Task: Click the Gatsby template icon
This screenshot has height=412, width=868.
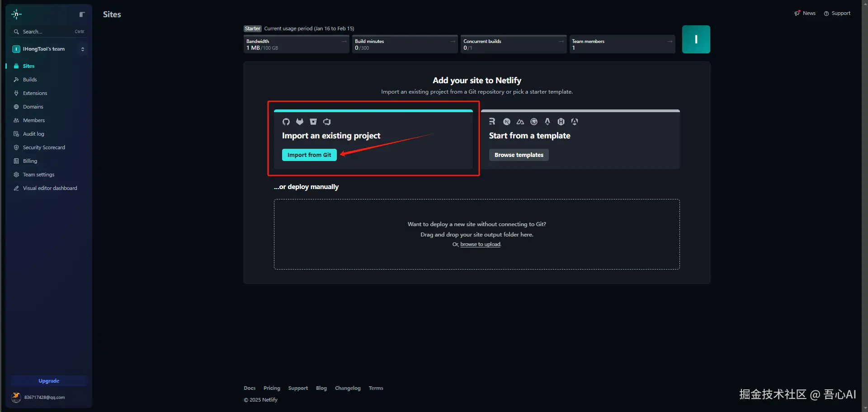Action: [x=534, y=122]
